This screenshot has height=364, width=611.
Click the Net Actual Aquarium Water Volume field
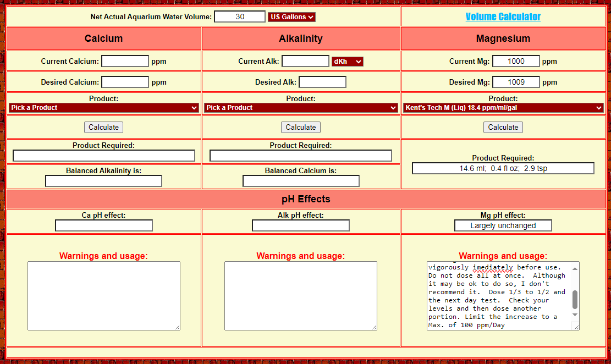(x=240, y=17)
